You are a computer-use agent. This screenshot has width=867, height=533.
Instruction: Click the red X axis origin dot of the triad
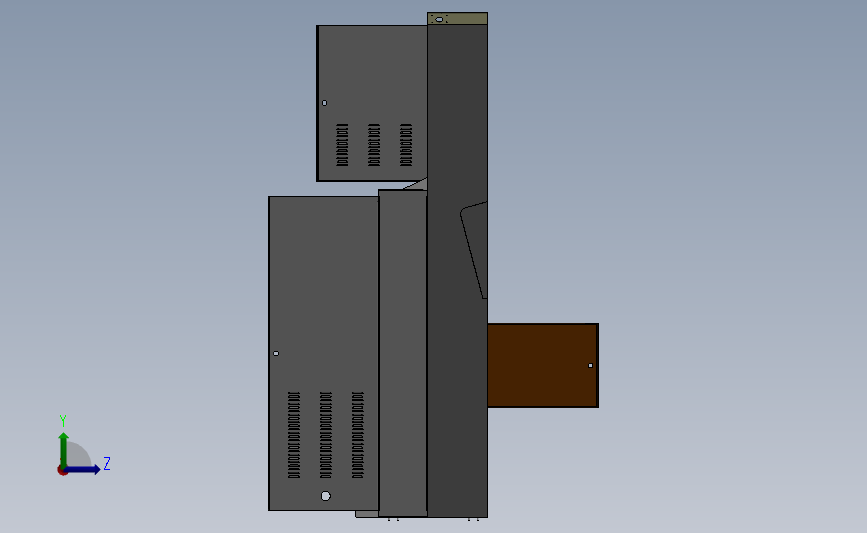coord(62,471)
